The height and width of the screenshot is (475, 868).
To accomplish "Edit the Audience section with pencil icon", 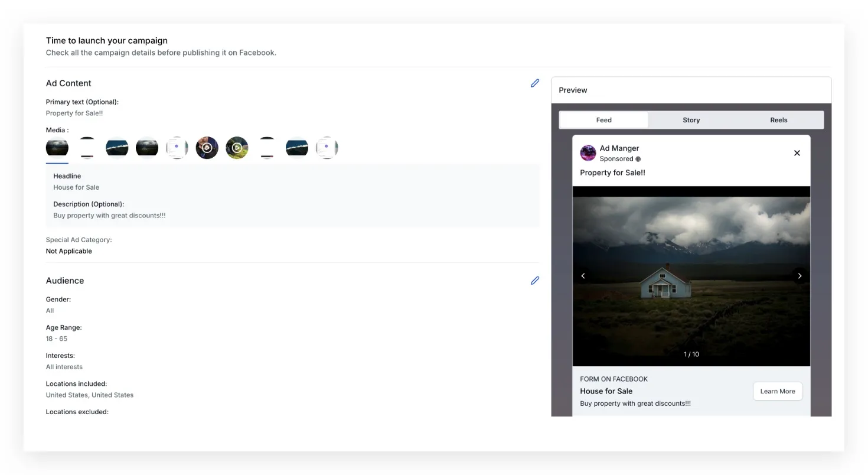I will click(x=535, y=281).
